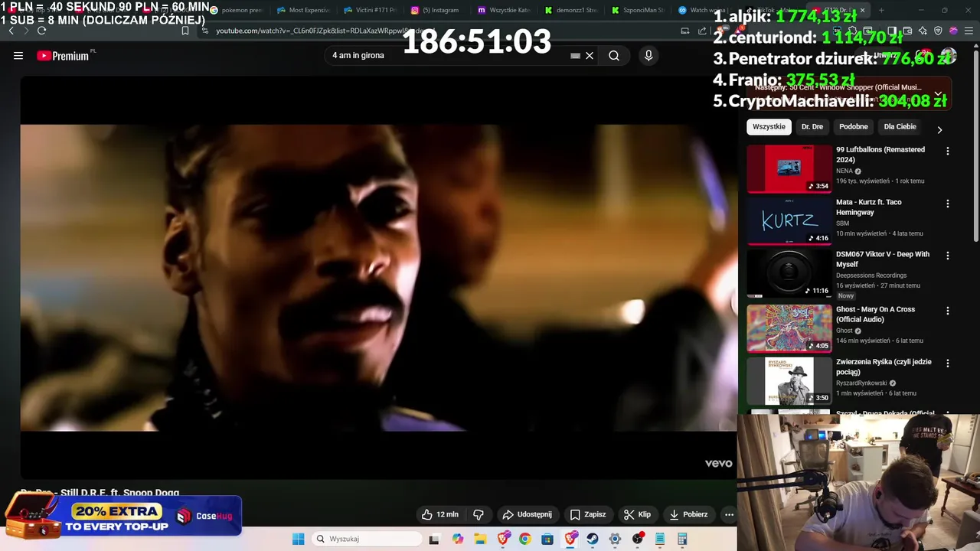
Task: Open options menu for DSM067 Viktor V
Action: coord(948,256)
